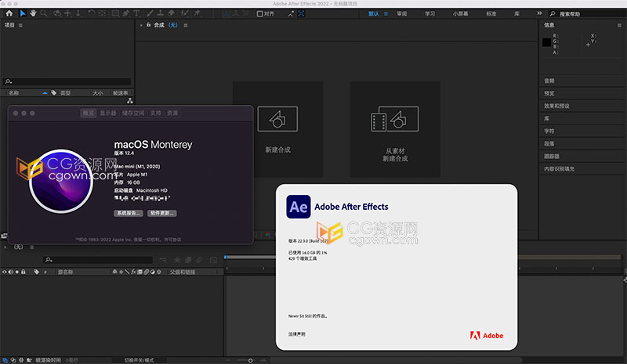Click the timeline layer search field
Viewport: 627px width, 364px height.
(x=98, y=260)
